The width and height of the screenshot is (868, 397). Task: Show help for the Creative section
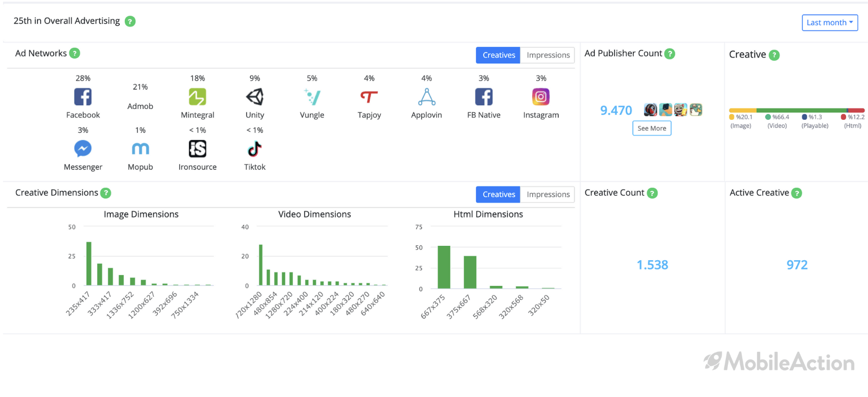(775, 55)
